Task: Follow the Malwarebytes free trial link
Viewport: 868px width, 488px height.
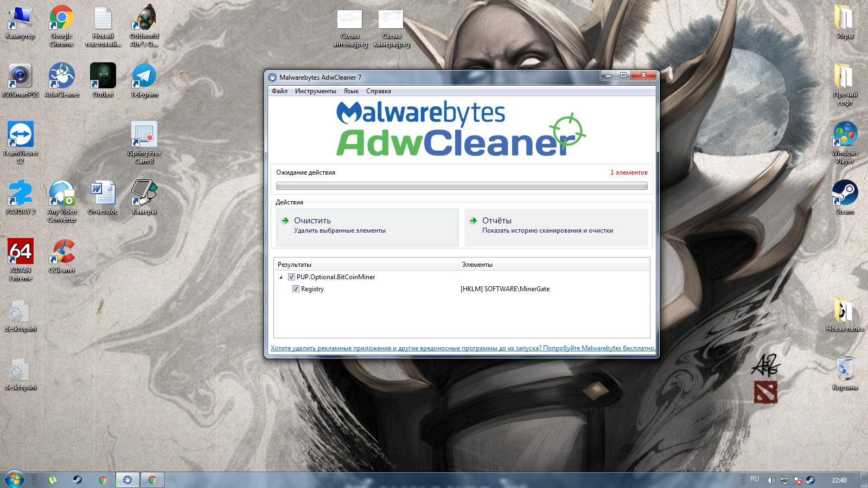Action: (463, 348)
